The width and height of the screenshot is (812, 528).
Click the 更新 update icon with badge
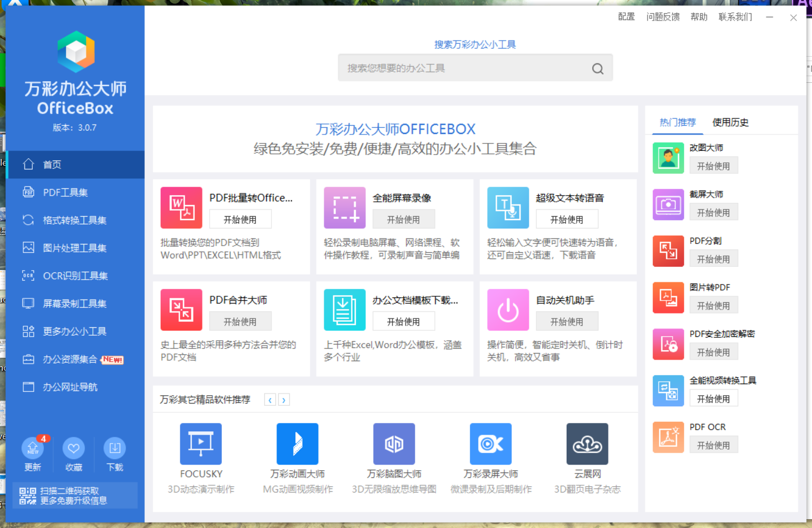coord(33,448)
